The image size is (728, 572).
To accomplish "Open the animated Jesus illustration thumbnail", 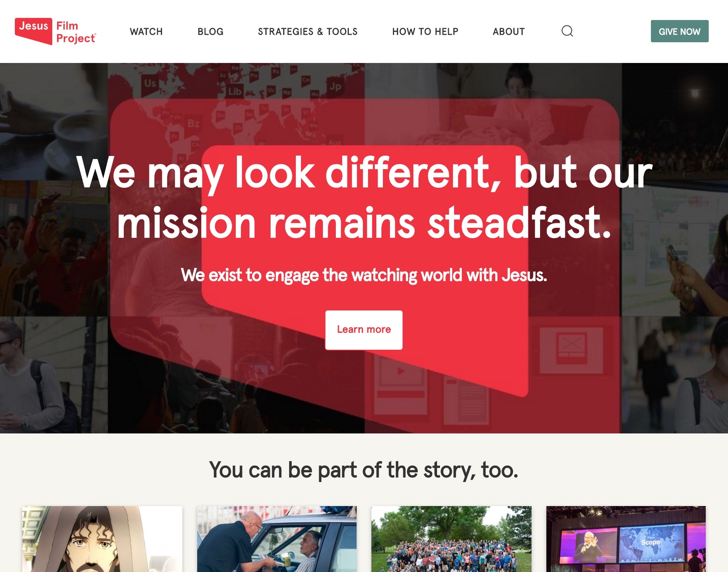I will tap(102, 539).
